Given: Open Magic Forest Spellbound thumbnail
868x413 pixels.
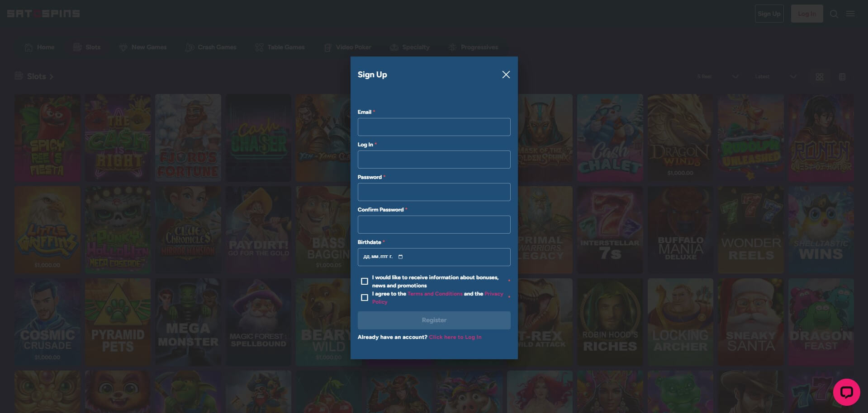Looking at the screenshot, I should pos(259,322).
